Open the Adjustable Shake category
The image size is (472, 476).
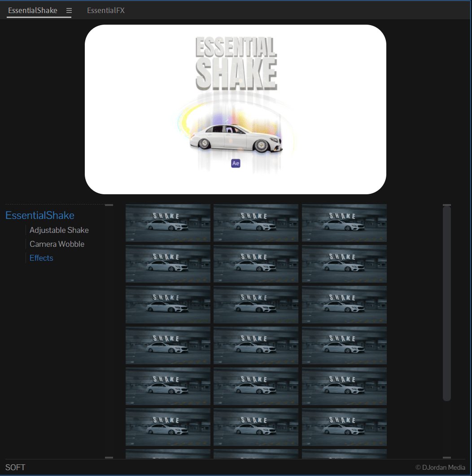59,230
